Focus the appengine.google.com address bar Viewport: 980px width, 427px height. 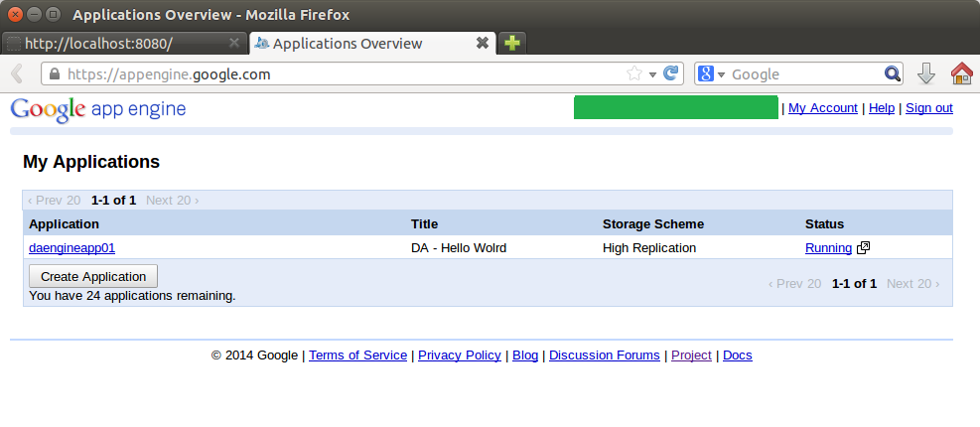coord(338,74)
